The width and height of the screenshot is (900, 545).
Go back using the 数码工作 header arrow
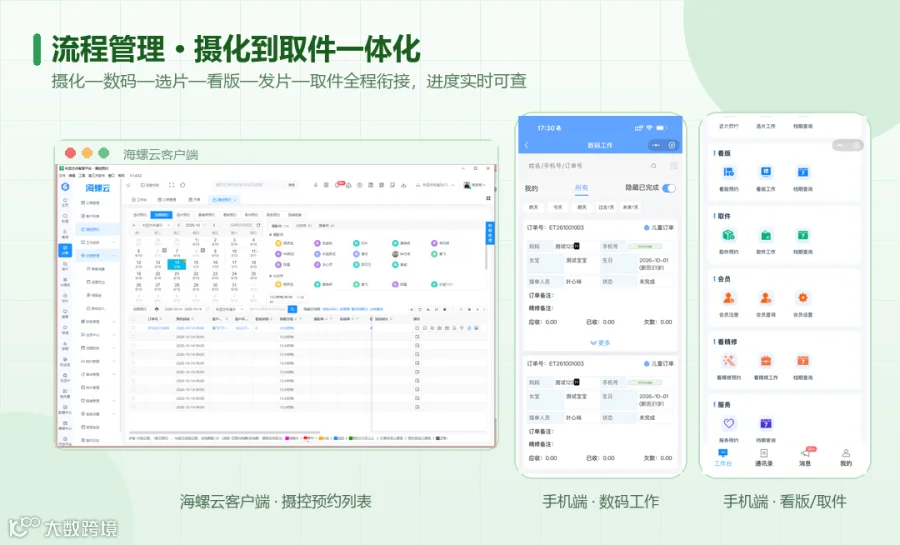coord(527,145)
